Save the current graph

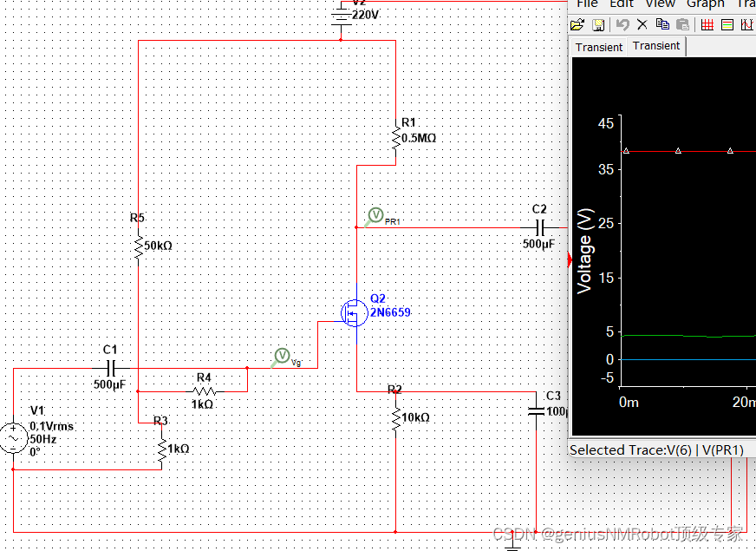click(598, 24)
